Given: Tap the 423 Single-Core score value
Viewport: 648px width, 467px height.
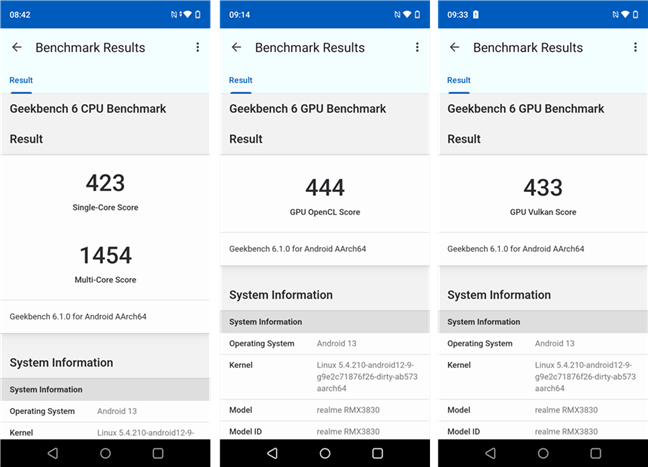Looking at the screenshot, I should click(105, 183).
